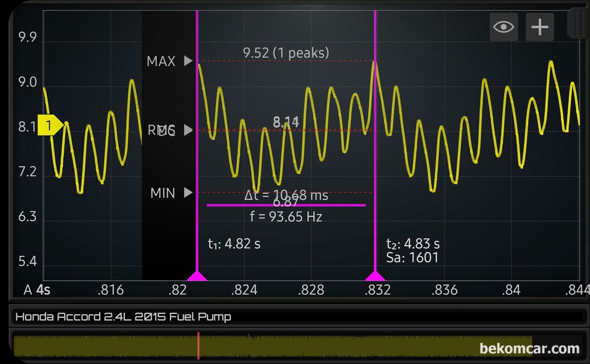Click the Sa: 1601 sample readout

tap(412, 257)
